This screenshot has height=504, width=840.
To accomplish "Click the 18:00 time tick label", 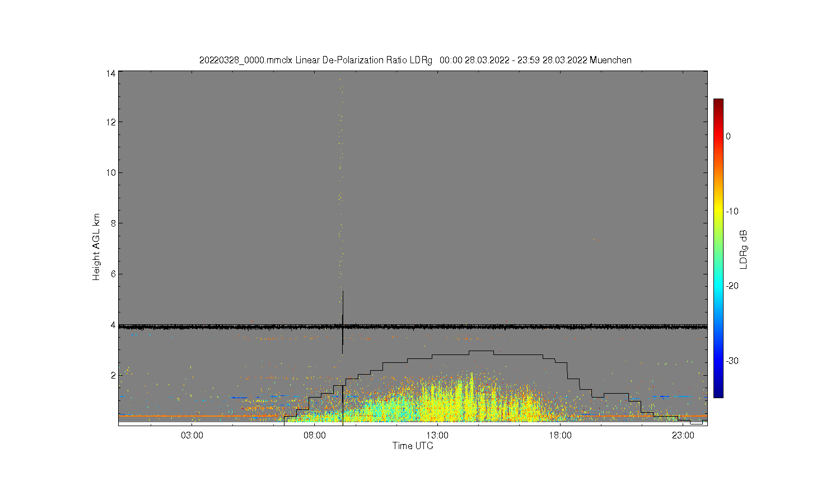I will pyautogui.click(x=560, y=435).
